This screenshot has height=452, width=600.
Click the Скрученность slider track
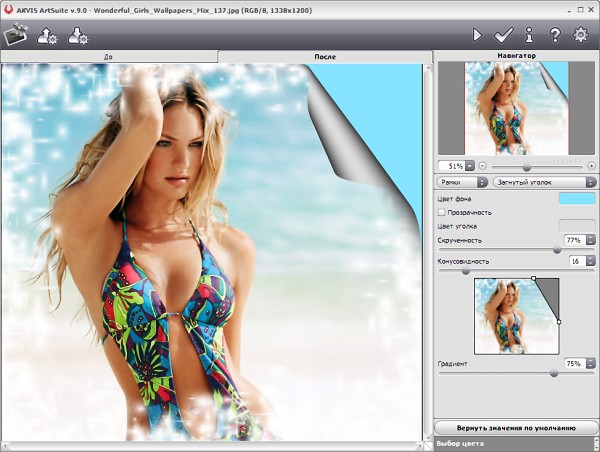pyautogui.click(x=500, y=249)
